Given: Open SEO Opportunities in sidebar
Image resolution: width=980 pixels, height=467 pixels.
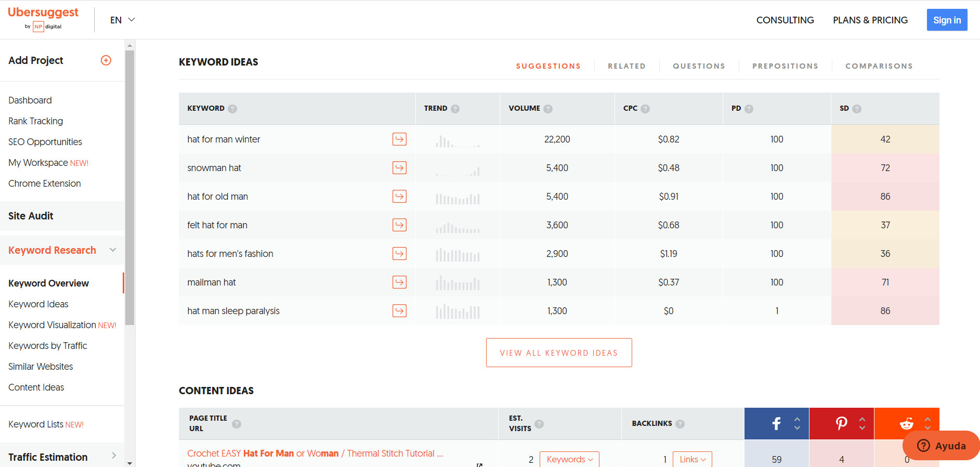Looking at the screenshot, I should [x=45, y=142].
